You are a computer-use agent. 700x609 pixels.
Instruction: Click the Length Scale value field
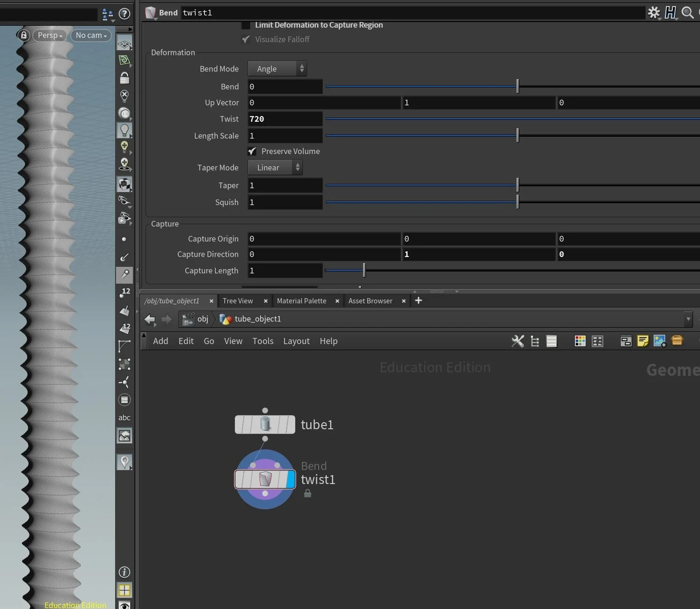285,136
